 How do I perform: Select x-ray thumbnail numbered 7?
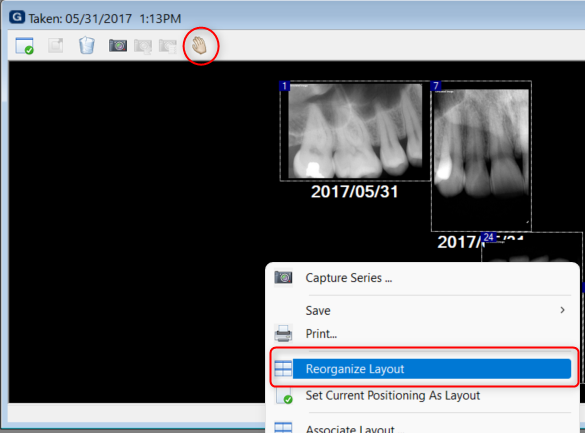(x=481, y=156)
